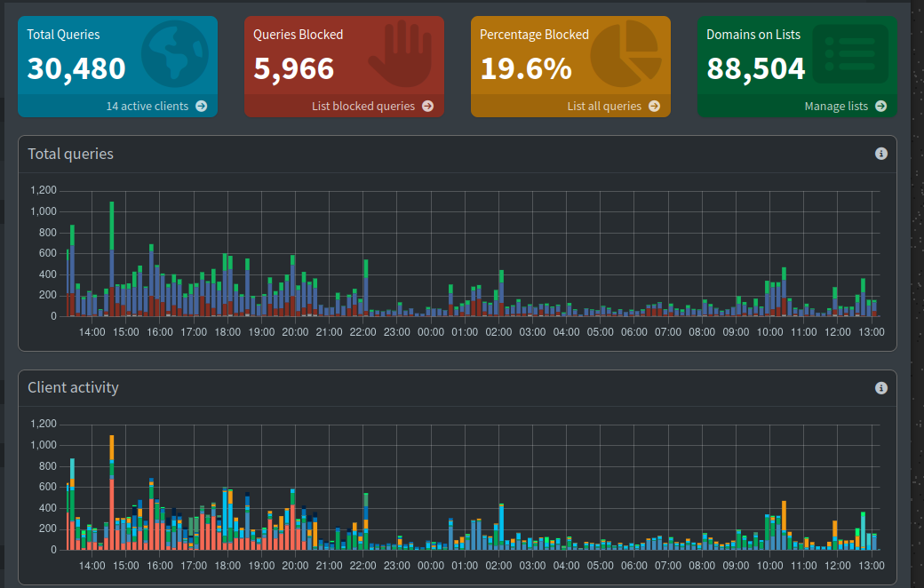Open the 14 active clients link
Screen dimensions: 924x588
147,106
